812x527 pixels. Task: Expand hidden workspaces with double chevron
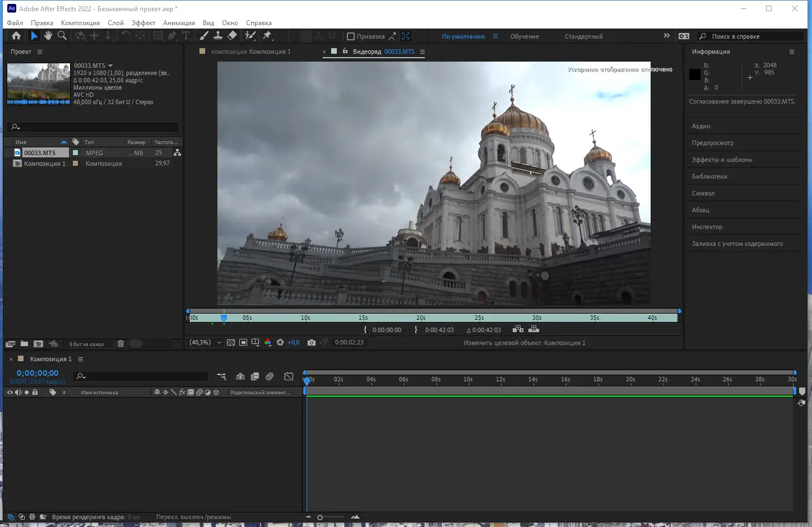(666, 36)
